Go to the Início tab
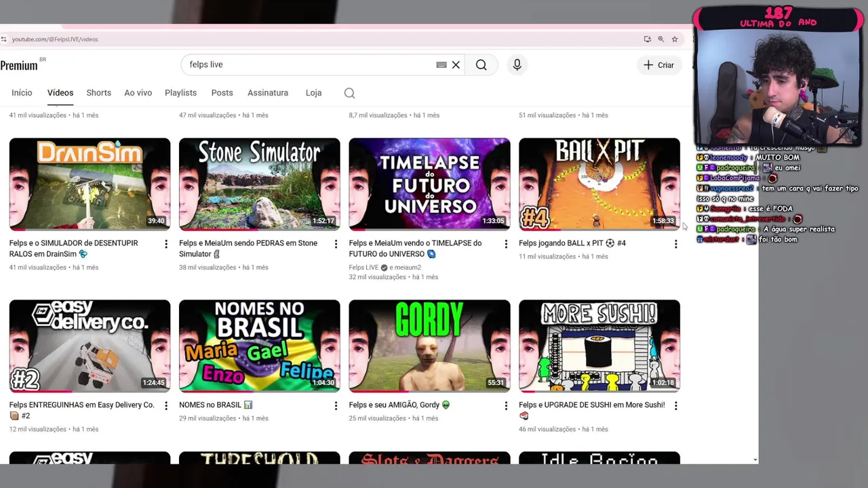The width and height of the screenshot is (868, 488). tap(22, 93)
